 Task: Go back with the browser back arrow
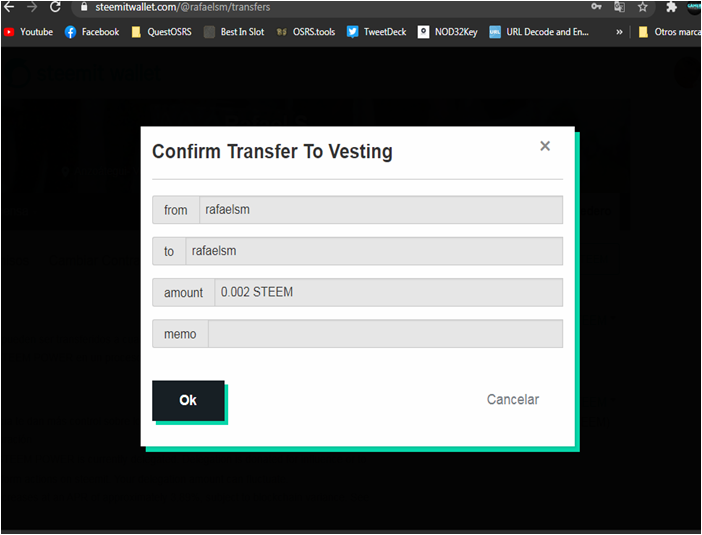(x=9, y=6)
